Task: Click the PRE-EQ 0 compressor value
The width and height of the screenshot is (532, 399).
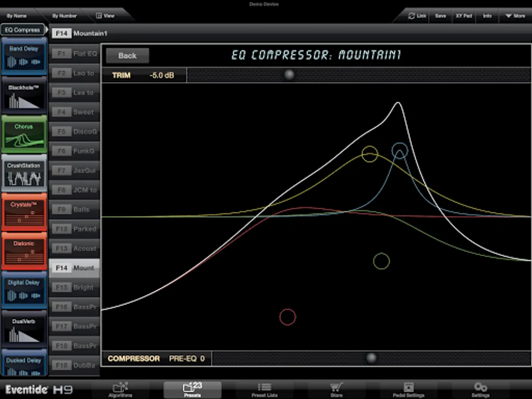Action: (x=187, y=358)
